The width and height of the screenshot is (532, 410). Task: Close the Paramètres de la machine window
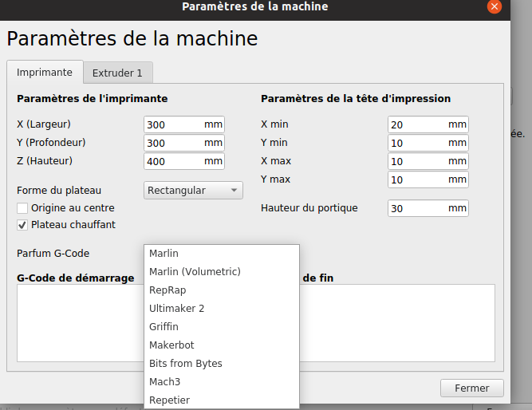point(495,6)
